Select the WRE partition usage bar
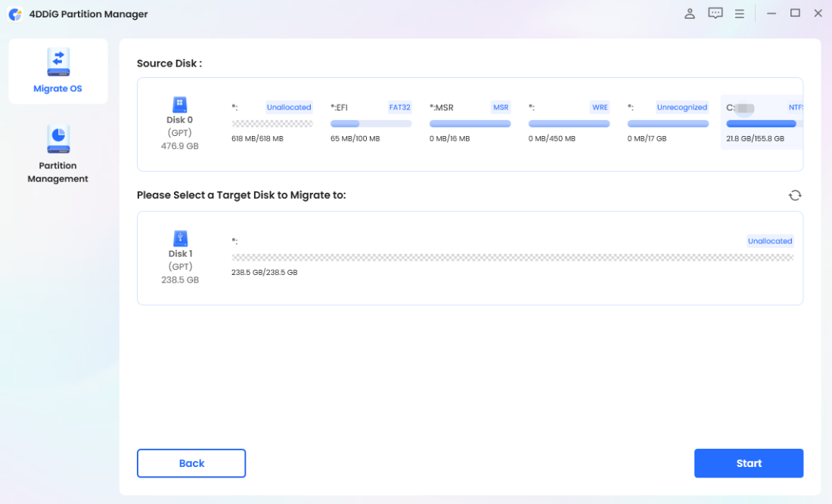Image resolution: width=832 pixels, height=504 pixels. (569, 123)
